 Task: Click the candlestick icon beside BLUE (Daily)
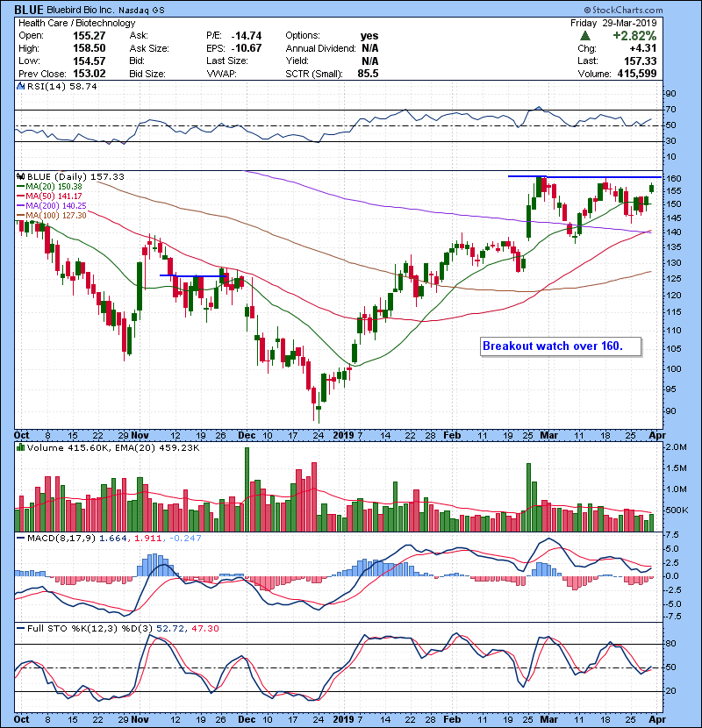pyautogui.click(x=20, y=176)
